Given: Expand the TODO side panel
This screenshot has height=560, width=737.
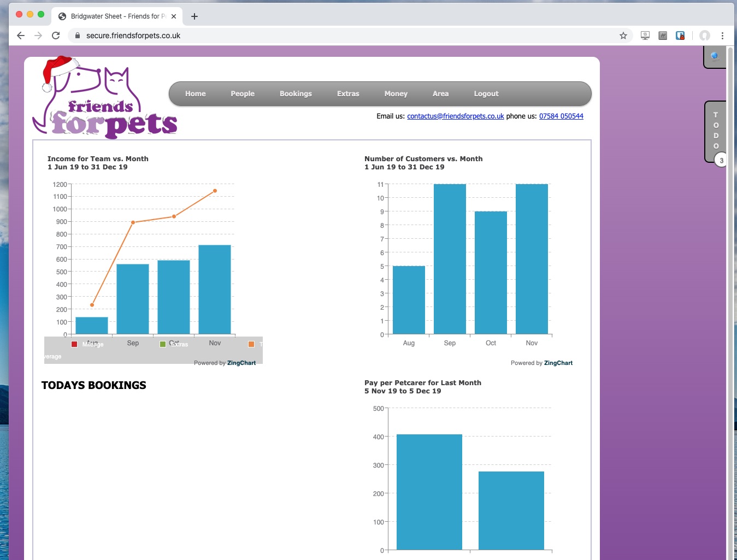Looking at the screenshot, I should [x=716, y=131].
